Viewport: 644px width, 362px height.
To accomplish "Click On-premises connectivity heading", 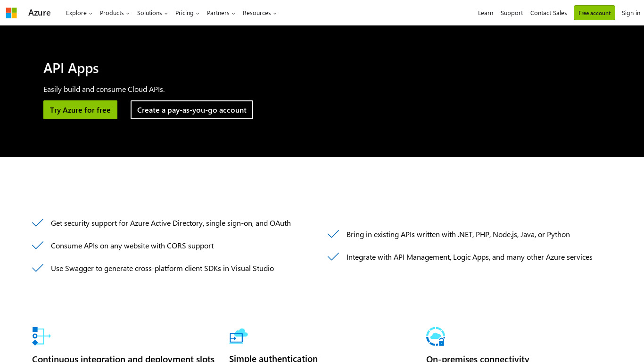I will [478, 358].
